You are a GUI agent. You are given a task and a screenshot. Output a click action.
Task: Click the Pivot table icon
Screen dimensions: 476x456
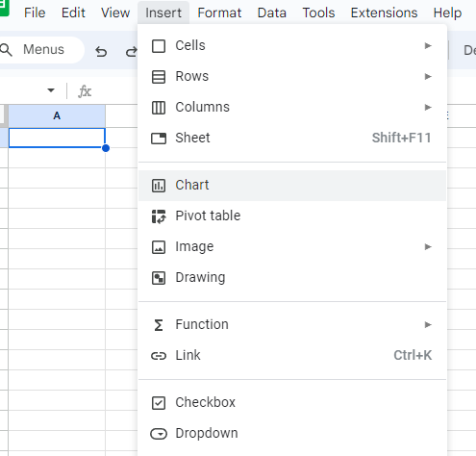pyautogui.click(x=159, y=216)
